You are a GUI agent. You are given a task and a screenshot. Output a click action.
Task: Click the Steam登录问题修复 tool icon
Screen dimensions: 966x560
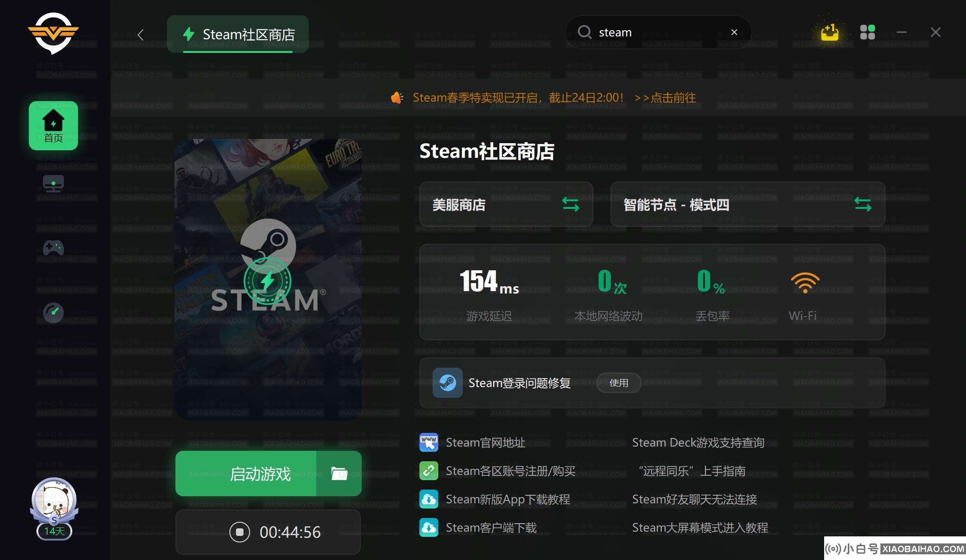[x=447, y=383]
